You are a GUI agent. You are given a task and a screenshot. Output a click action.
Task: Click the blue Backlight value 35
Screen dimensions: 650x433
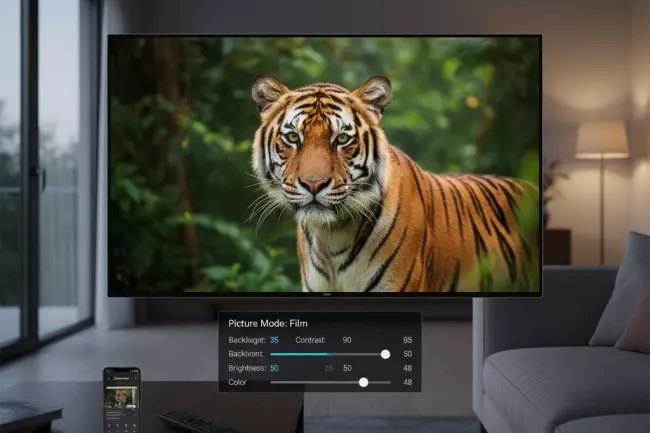(x=274, y=340)
